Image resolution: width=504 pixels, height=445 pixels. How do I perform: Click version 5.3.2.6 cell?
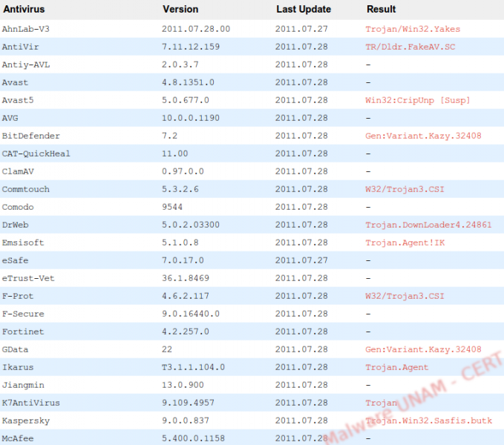(180, 189)
